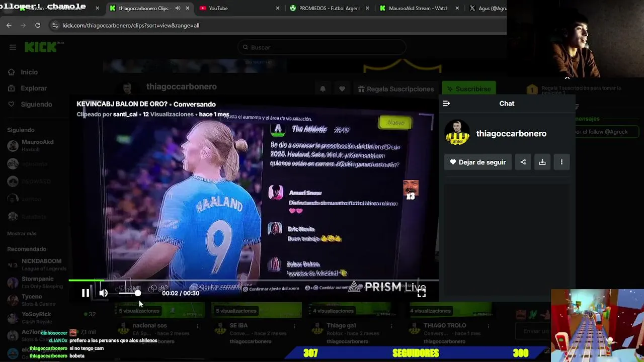The width and height of the screenshot is (644, 362).
Task: Collapse the Chat panel with the arrow icon
Action: (446, 104)
